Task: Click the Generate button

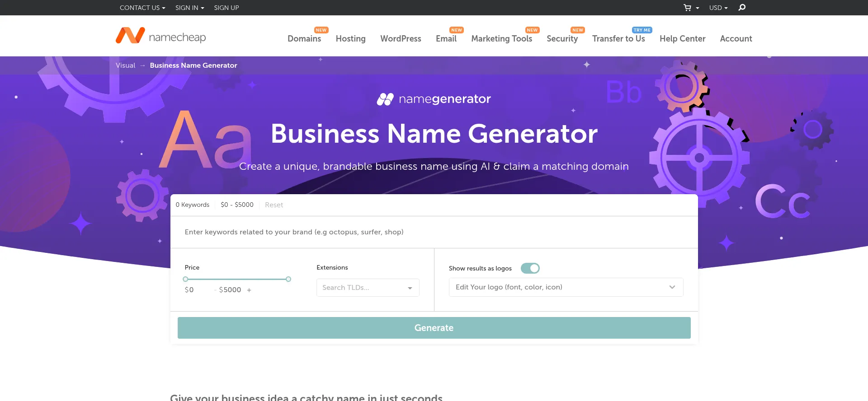Action: [x=434, y=328]
